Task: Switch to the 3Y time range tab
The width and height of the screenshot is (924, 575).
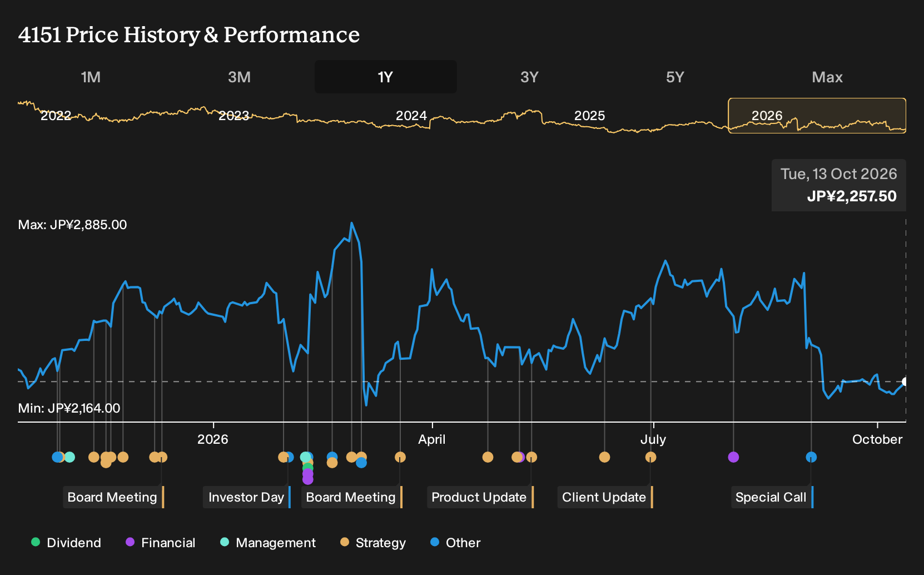Action: 529,77
